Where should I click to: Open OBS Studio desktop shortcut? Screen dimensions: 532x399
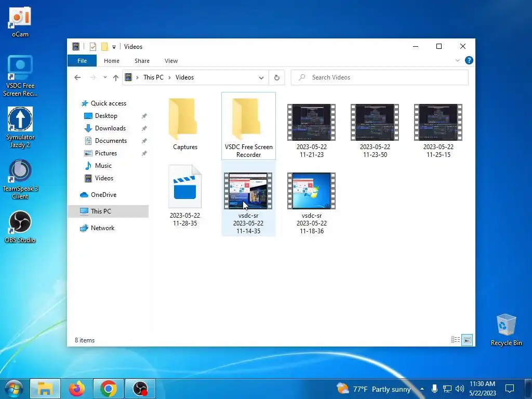(x=20, y=227)
